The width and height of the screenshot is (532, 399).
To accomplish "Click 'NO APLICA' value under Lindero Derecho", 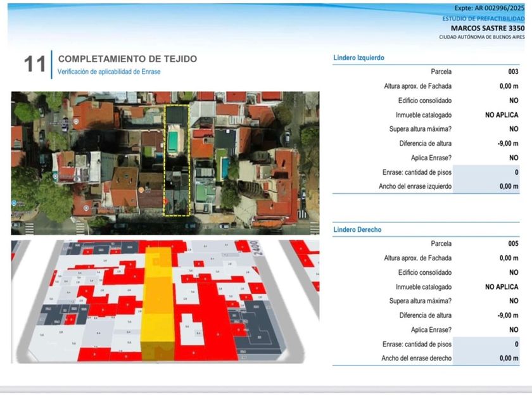I will pyautogui.click(x=502, y=287).
